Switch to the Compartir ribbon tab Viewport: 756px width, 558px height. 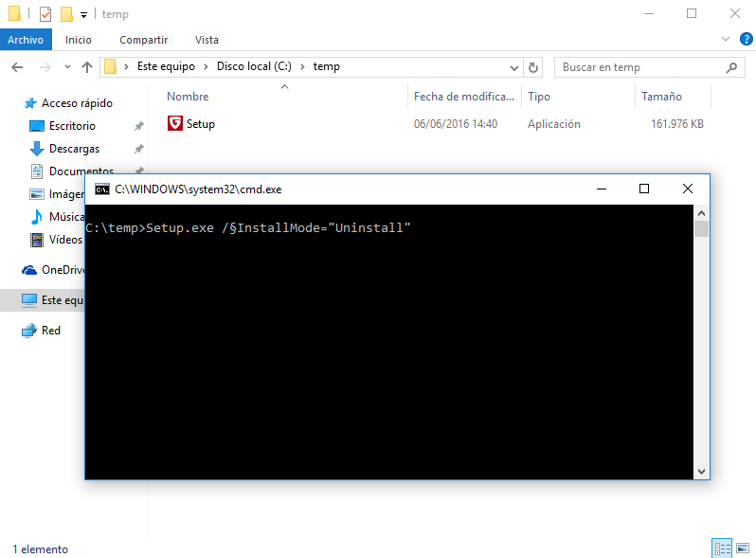pyautogui.click(x=143, y=40)
